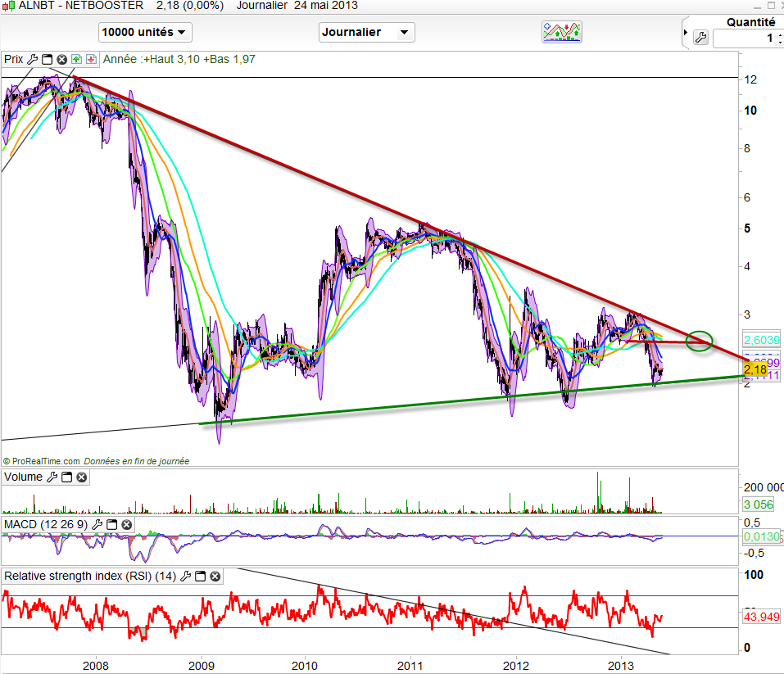This screenshot has height=674, width=784.
Task: Close the Volume indicator panel
Action: pyautogui.click(x=81, y=477)
